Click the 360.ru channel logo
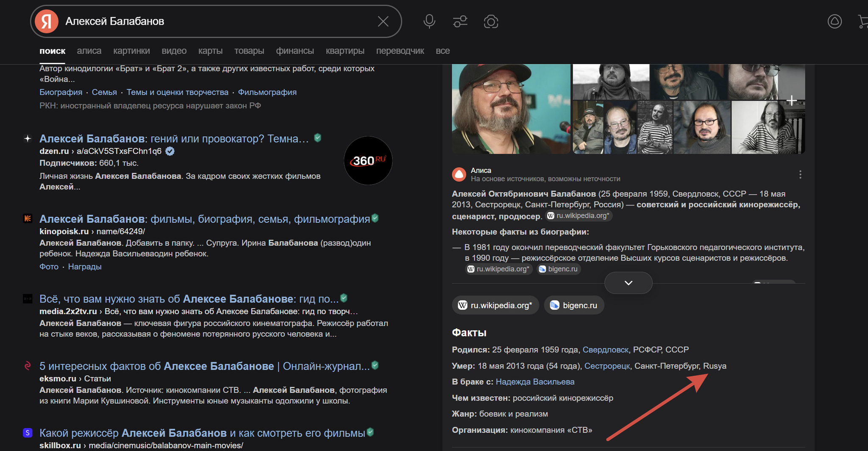This screenshot has width=868, height=451. [x=368, y=161]
